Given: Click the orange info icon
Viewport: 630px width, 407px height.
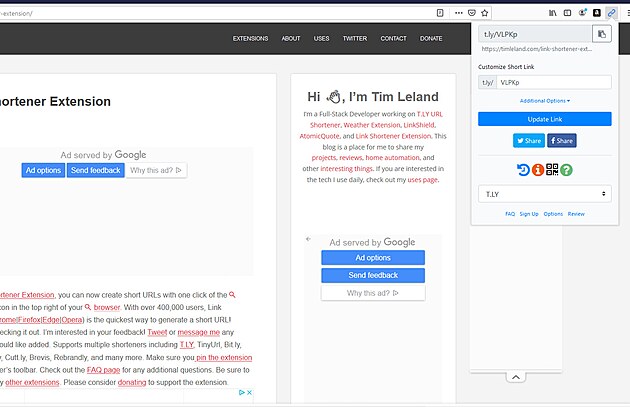Looking at the screenshot, I should [x=537, y=170].
